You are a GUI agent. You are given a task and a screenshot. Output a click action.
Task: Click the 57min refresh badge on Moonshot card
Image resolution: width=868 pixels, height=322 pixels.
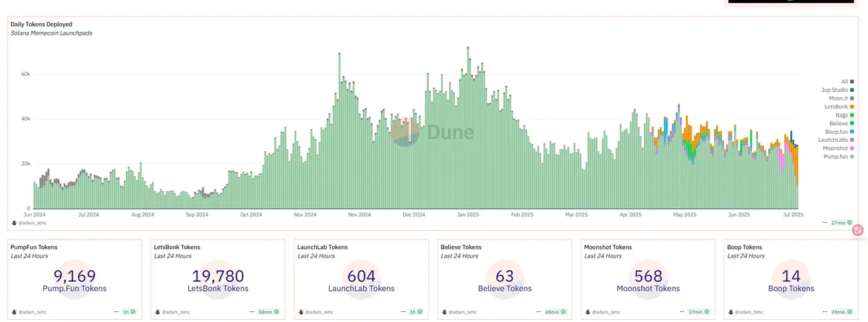[x=698, y=311]
